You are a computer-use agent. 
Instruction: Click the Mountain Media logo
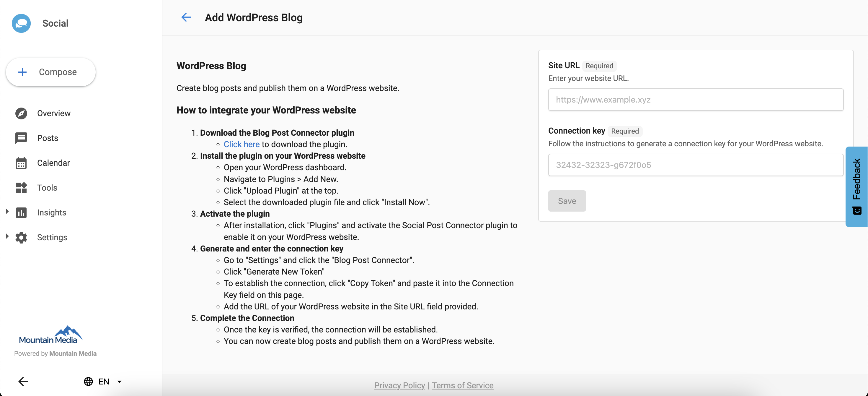click(x=50, y=335)
